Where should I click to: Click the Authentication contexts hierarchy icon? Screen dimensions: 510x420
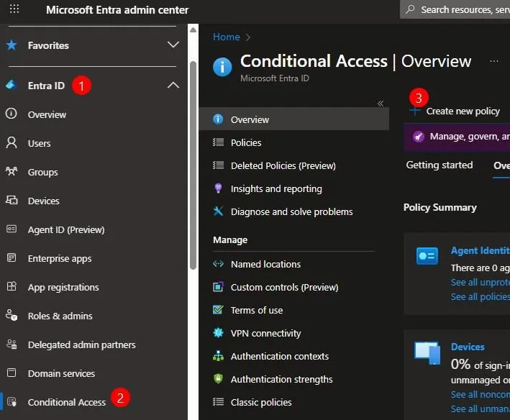pos(218,356)
